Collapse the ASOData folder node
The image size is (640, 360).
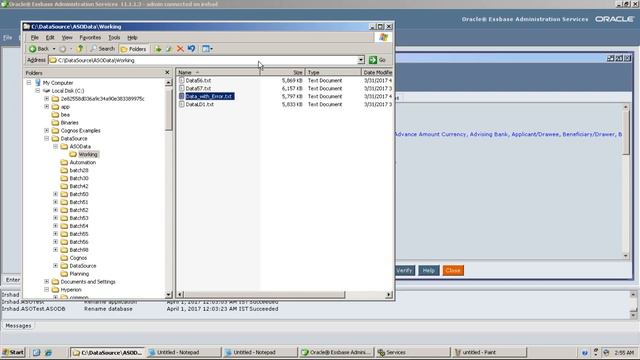[56, 146]
